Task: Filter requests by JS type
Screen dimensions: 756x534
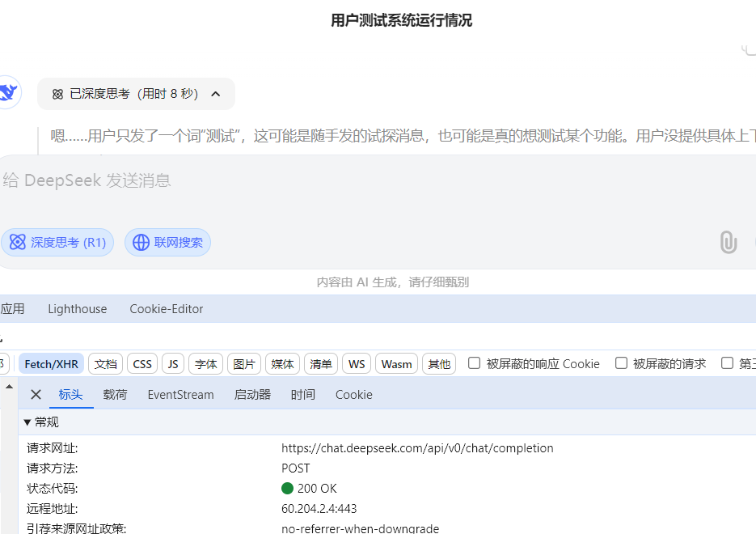Action: 173,364
